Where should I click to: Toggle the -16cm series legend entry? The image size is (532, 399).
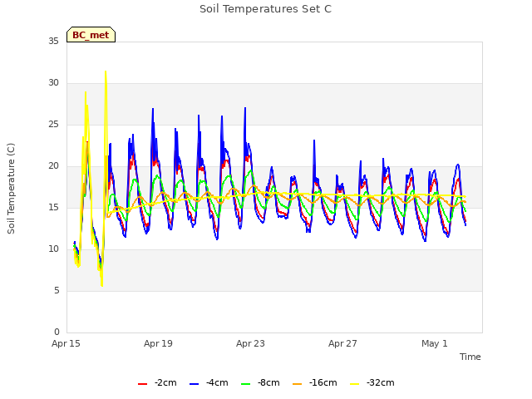(x=315, y=383)
